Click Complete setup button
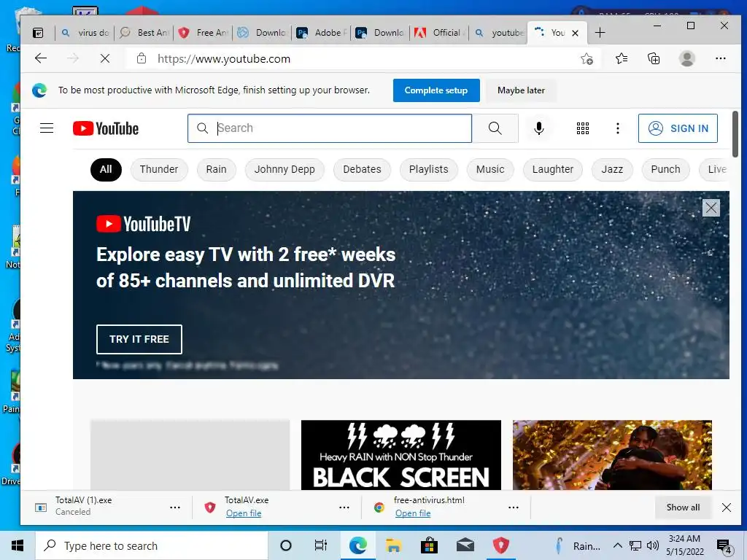 pos(436,90)
